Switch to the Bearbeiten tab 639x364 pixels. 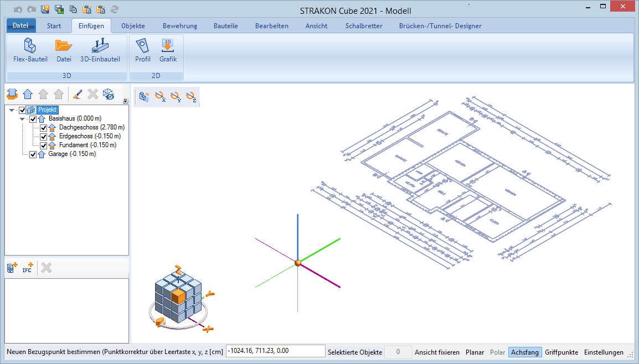coord(272,25)
